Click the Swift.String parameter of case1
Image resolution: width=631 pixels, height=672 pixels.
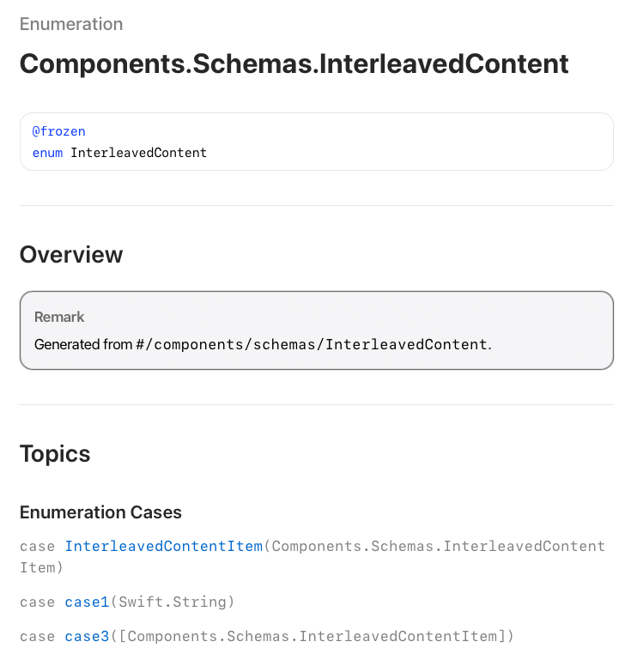[172, 602]
